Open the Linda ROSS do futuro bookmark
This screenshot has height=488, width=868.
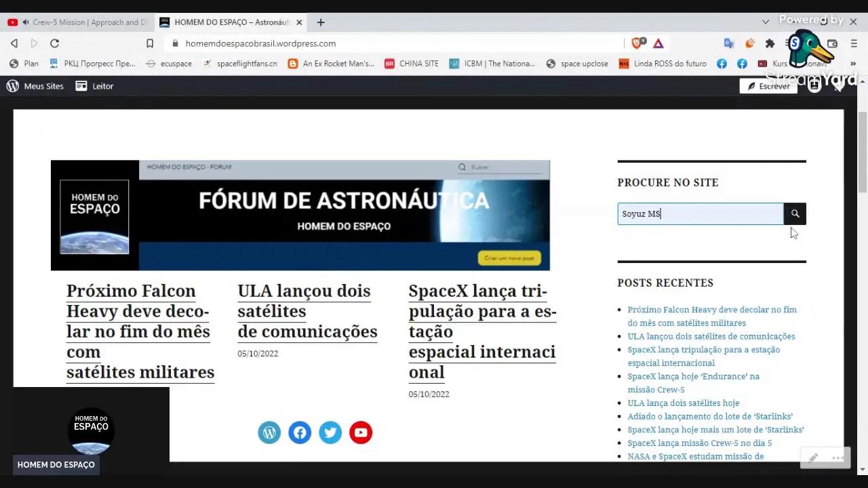663,64
